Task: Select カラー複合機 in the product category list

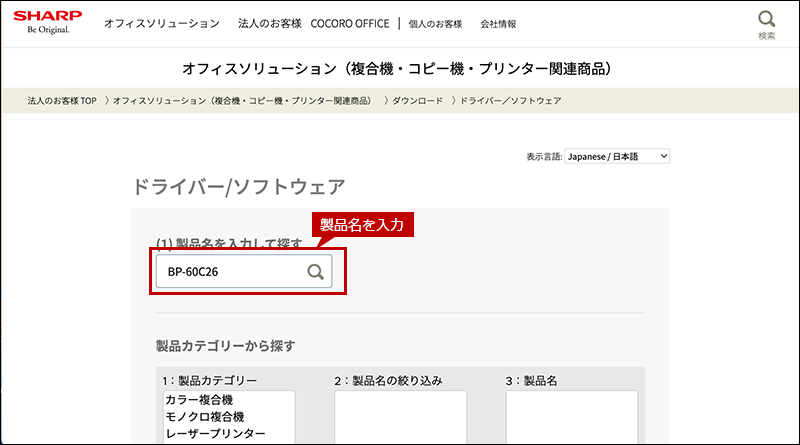Action: pyautogui.click(x=199, y=400)
